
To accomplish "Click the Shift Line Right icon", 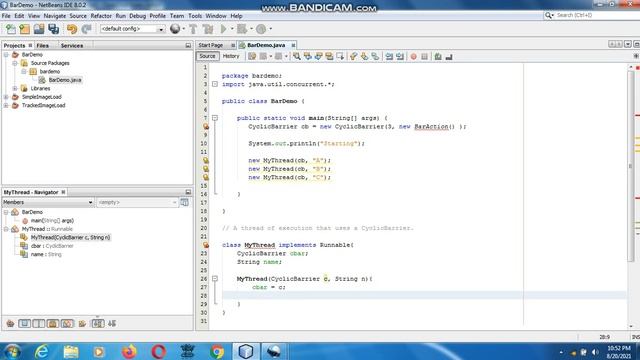I will tap(400, 56).
